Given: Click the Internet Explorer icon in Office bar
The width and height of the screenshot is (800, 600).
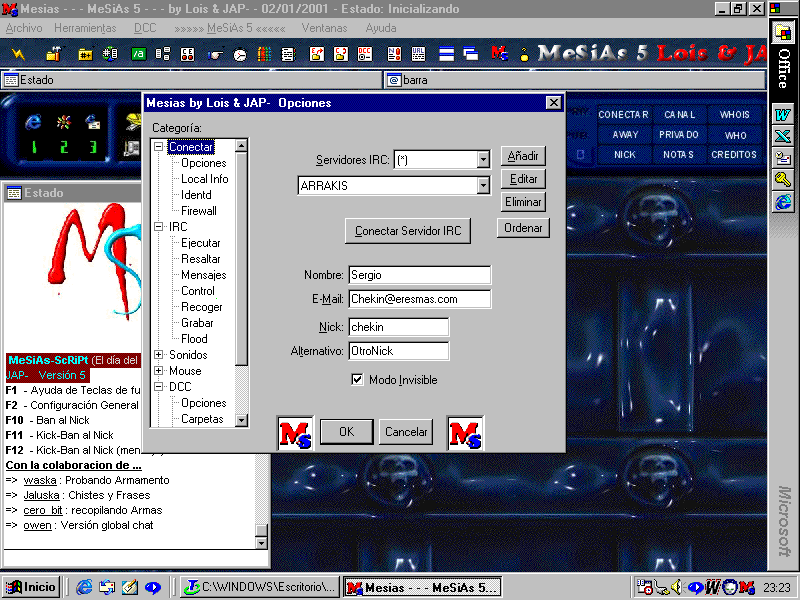Looking at the screenshot, I should click(x=783, y=202).
